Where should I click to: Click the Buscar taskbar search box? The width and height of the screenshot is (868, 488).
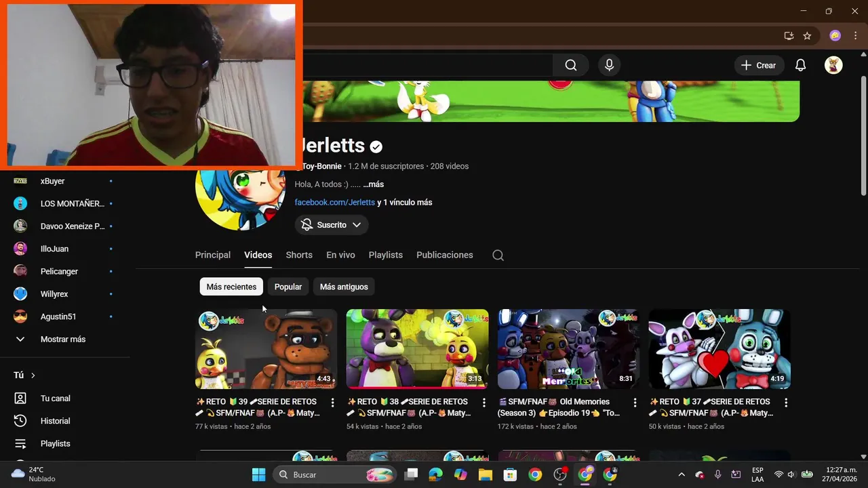tap(335, 474)
